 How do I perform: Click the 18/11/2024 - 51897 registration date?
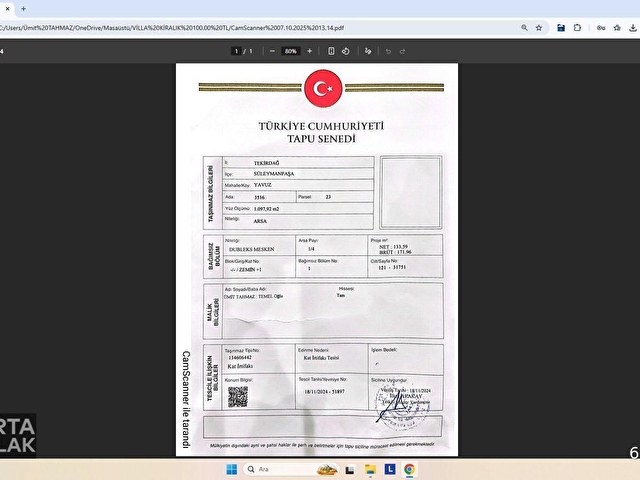(324, 392)
